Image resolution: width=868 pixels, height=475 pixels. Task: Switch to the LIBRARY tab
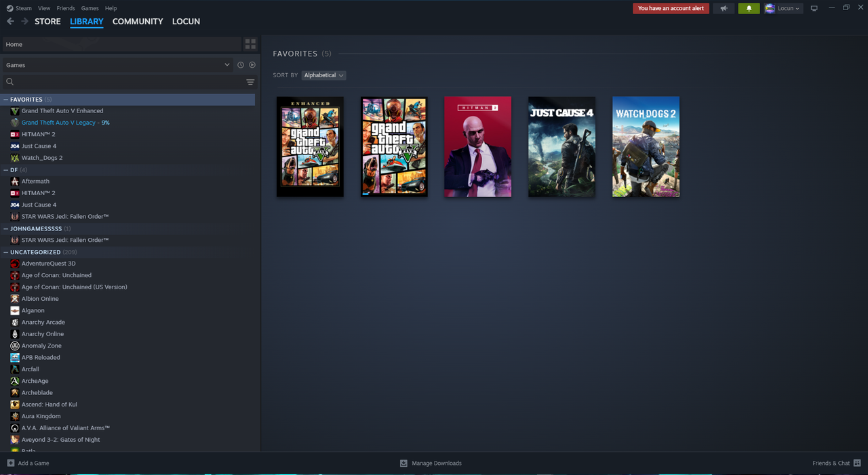[87, 22]
